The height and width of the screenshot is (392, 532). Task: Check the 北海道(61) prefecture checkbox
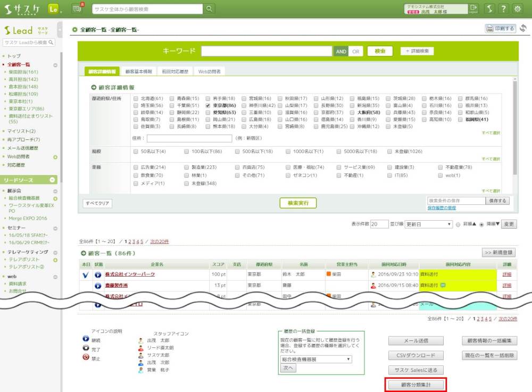click(x=136, y=99)
